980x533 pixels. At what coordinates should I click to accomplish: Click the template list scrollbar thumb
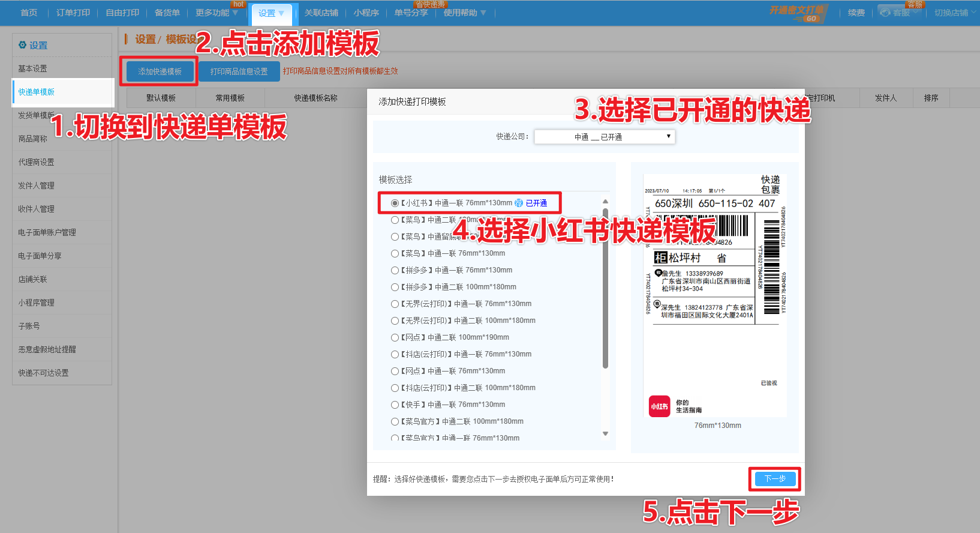tap(605, 288)
